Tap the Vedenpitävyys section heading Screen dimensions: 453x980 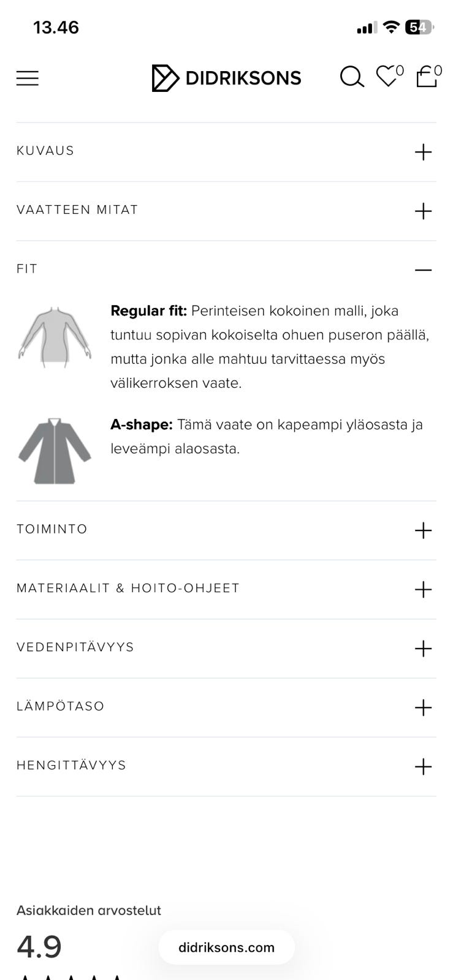point(75,647)
